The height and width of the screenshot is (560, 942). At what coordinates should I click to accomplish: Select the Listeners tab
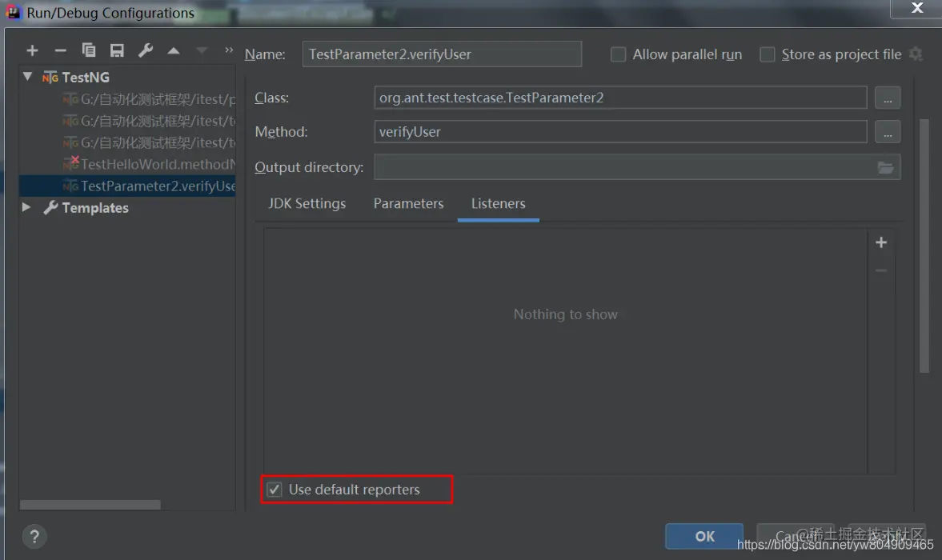click(498, 203)
